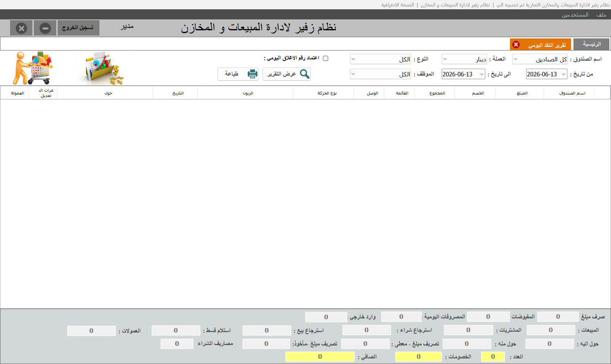Screen dimensions: 611x364
Task: Click the نظام زفير لادارة المبيعات و المخازن title
Action: click(259, 27)
